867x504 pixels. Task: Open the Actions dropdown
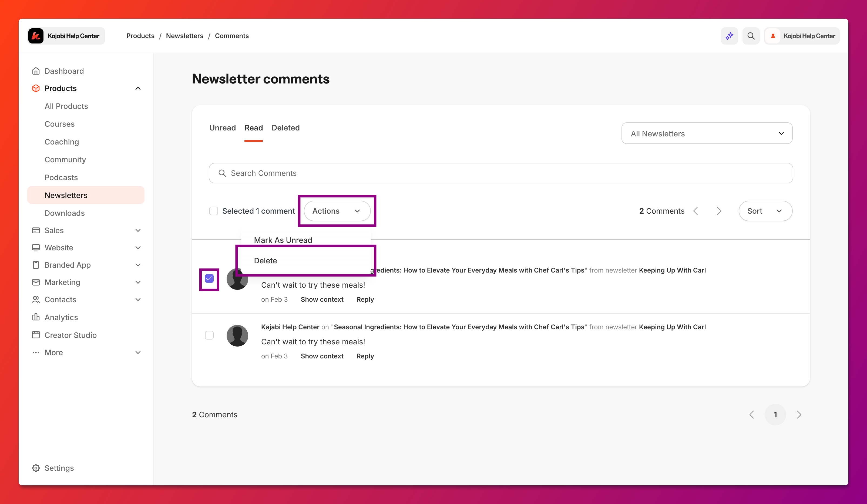click(337, 211)
